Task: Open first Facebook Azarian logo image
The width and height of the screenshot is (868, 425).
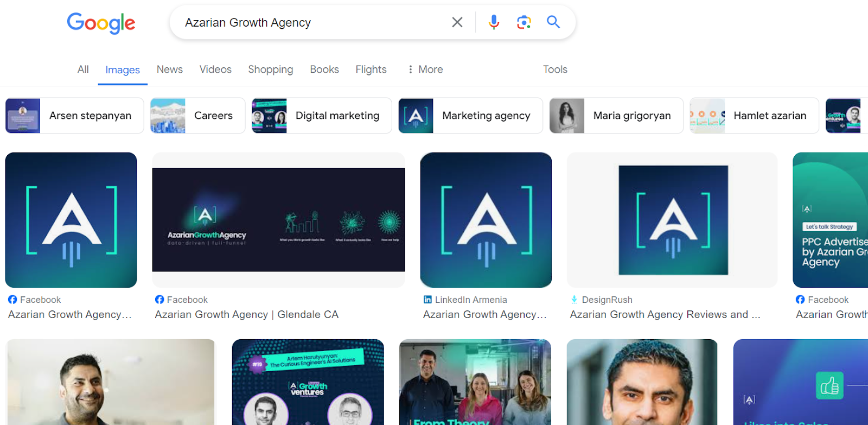Action: coord(71,220)
